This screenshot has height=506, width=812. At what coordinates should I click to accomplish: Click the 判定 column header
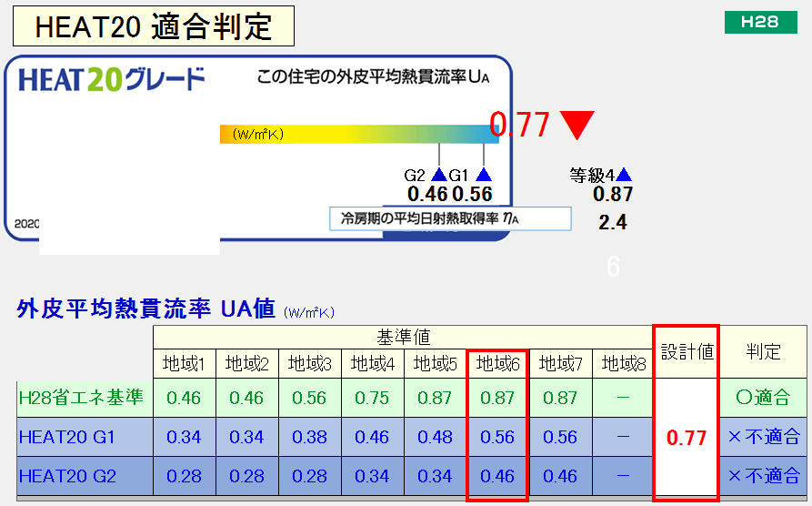pyautogui.click(x=763, y=352)
